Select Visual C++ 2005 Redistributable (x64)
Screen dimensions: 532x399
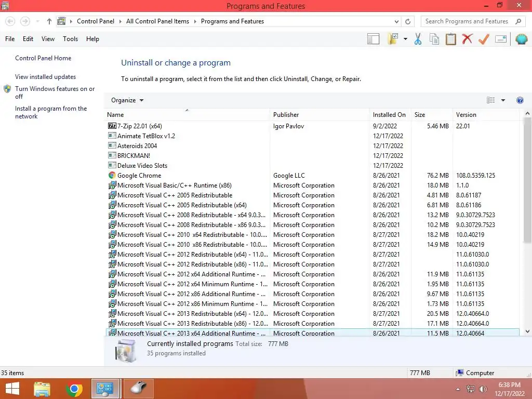[x=312, y=205]
